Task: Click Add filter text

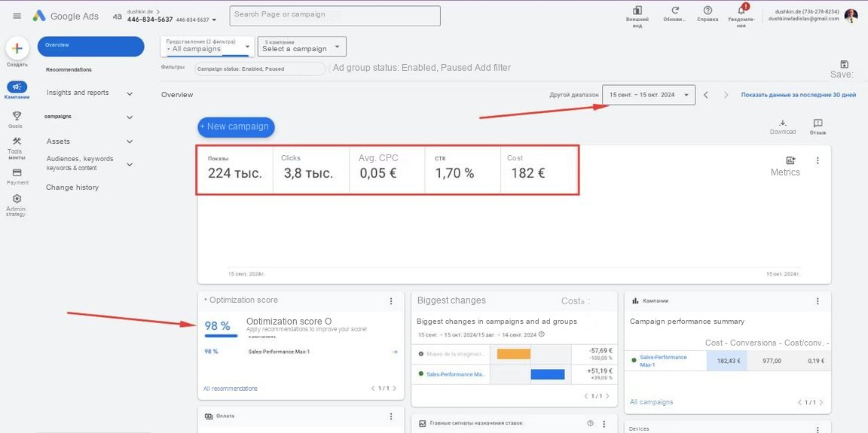Action: (493, 68)
